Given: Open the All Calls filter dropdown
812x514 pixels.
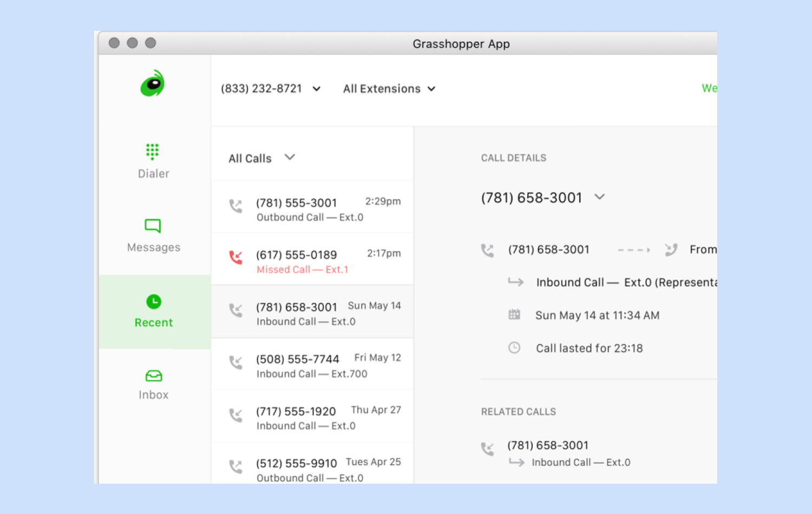Looking at the screenshot, I should coord(290,157).
